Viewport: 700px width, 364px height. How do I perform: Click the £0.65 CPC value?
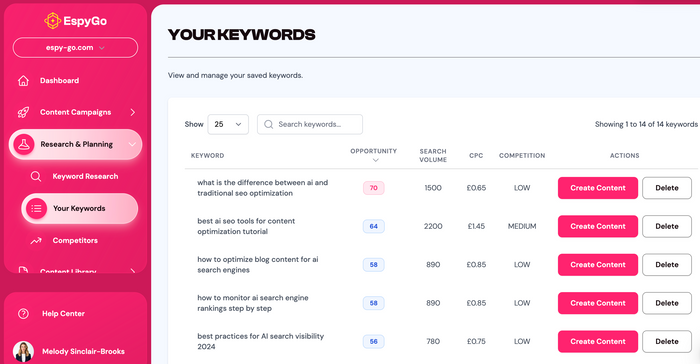click(476, 188)
